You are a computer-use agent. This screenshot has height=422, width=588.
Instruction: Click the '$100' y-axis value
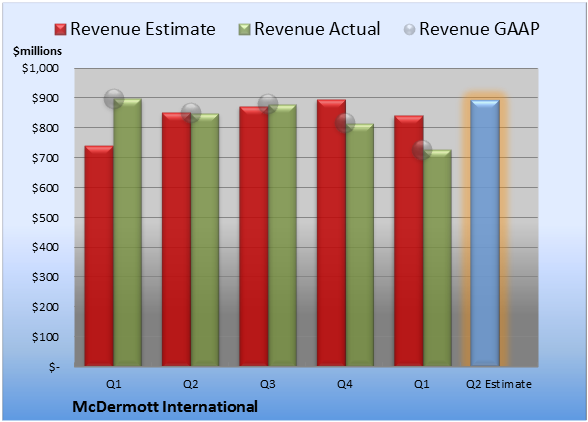(45, 337)
